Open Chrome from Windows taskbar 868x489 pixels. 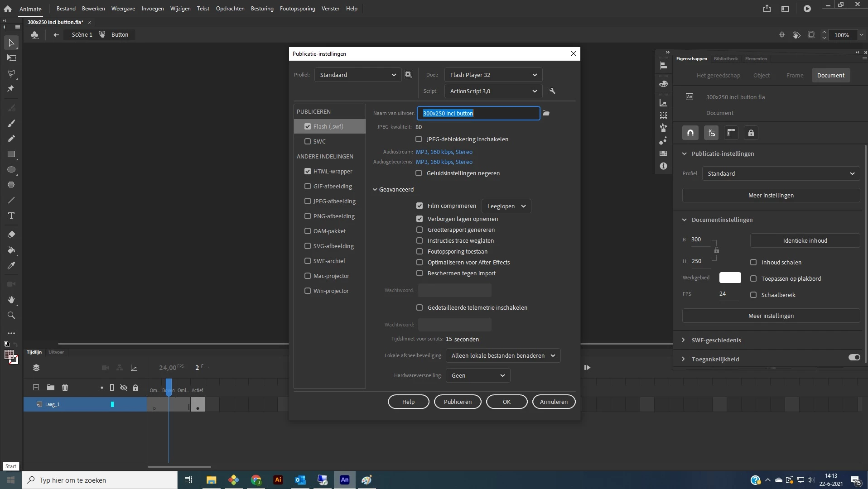(x=256, y=480)
